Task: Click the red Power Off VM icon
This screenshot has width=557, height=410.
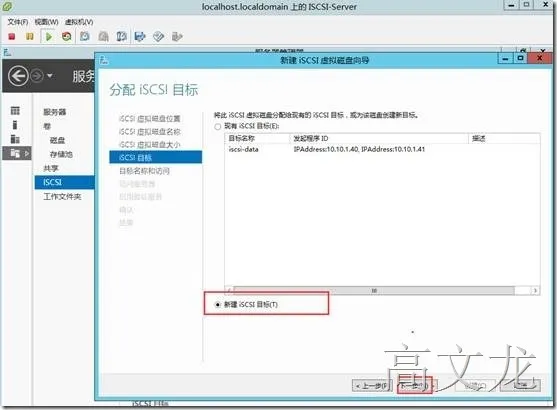Action: pos(12,37)
